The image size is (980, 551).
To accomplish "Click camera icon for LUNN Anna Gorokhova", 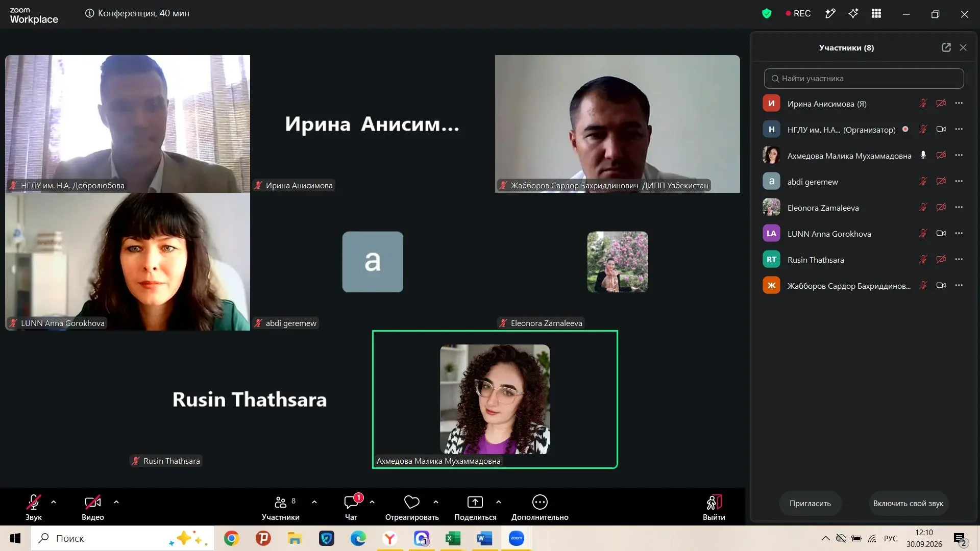I will click(x=941, y=234).
